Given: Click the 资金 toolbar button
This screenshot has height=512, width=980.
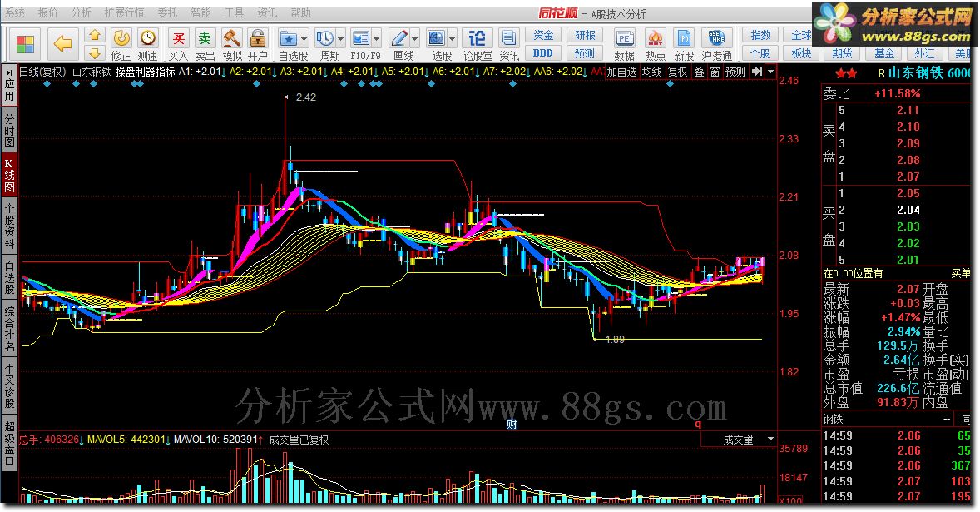Looking at the screenshot, I should [543, 35].
